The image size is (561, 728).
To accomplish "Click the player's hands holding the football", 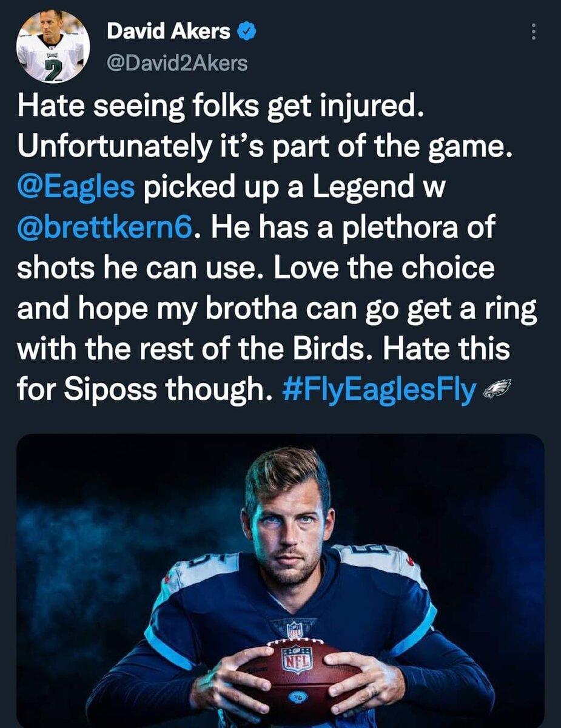I will point(297,676).
